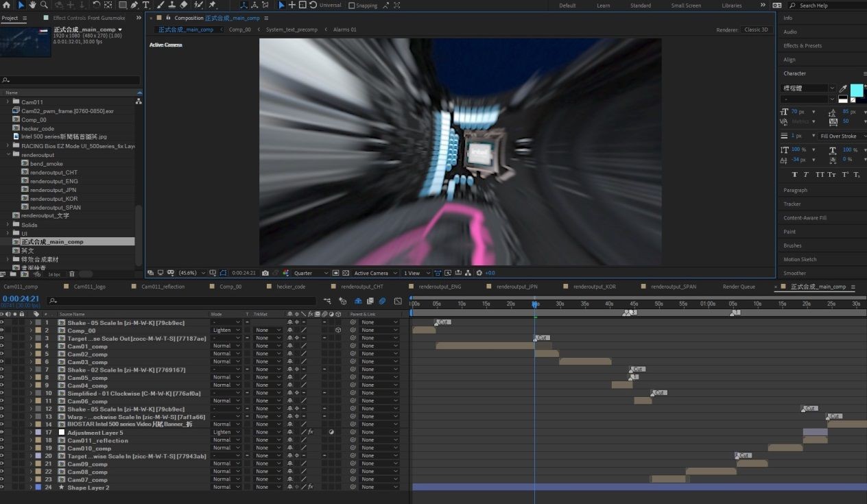The width and height of the screenshot is (867, 504).
Task: Select the Hand tool in toolbar
Action: point(32,5)
